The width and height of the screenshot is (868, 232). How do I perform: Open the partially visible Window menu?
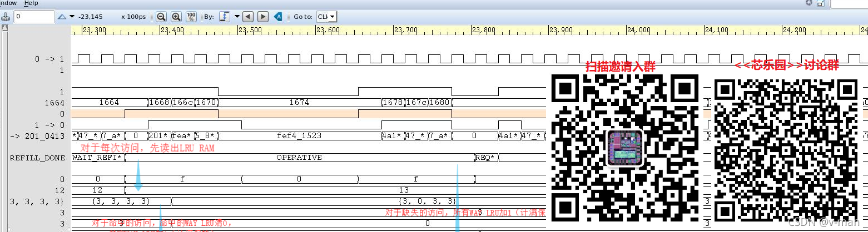pyautogui.click(x=8, y=3)
